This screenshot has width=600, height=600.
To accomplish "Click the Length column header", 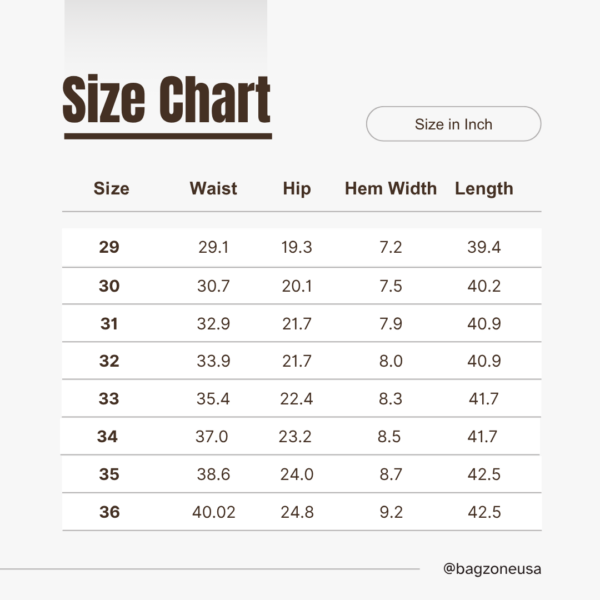I will pyautogui.click(x=484, y=189).
